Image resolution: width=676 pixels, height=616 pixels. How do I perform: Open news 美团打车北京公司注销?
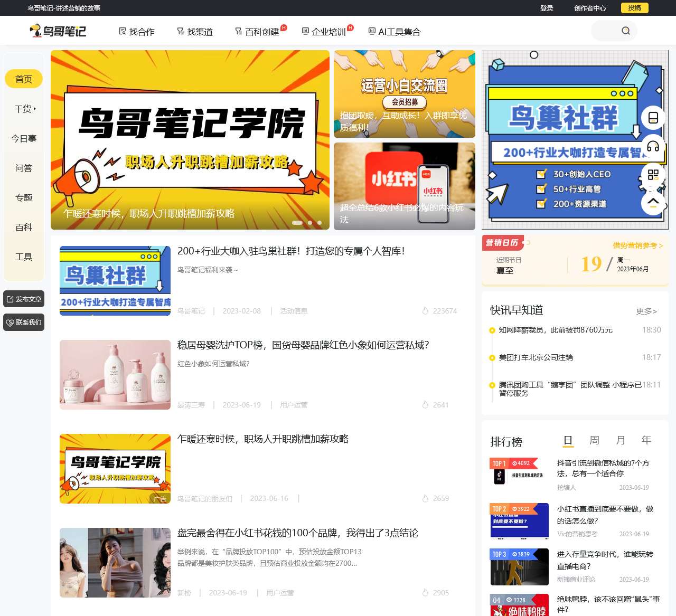[x=536, y=357]
